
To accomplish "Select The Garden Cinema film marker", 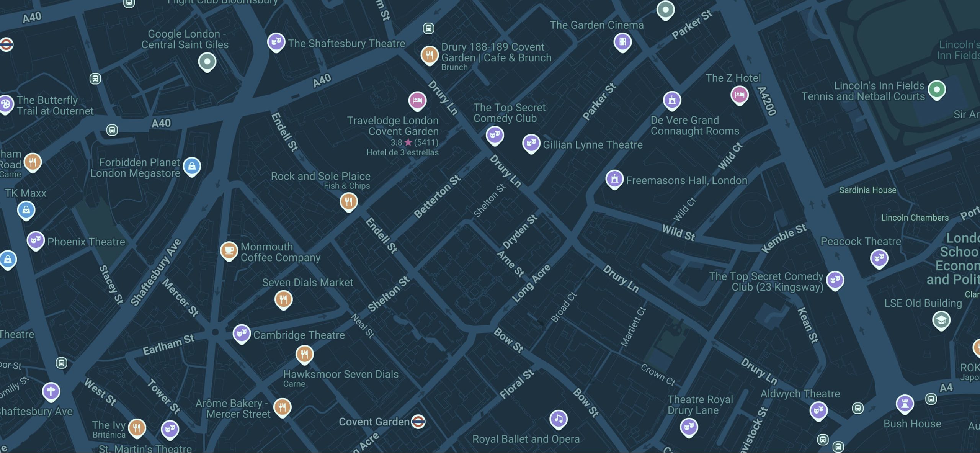I will (x=622, y=41).
